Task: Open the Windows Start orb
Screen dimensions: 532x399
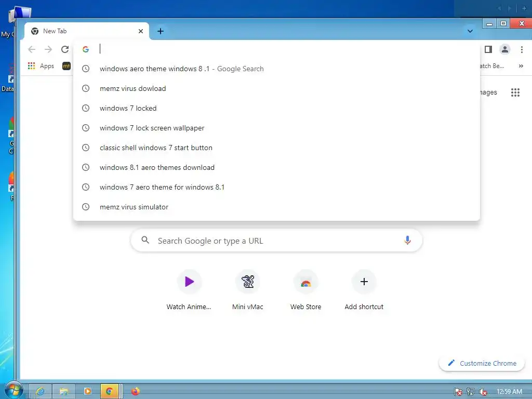Action: tap(14, 390)
